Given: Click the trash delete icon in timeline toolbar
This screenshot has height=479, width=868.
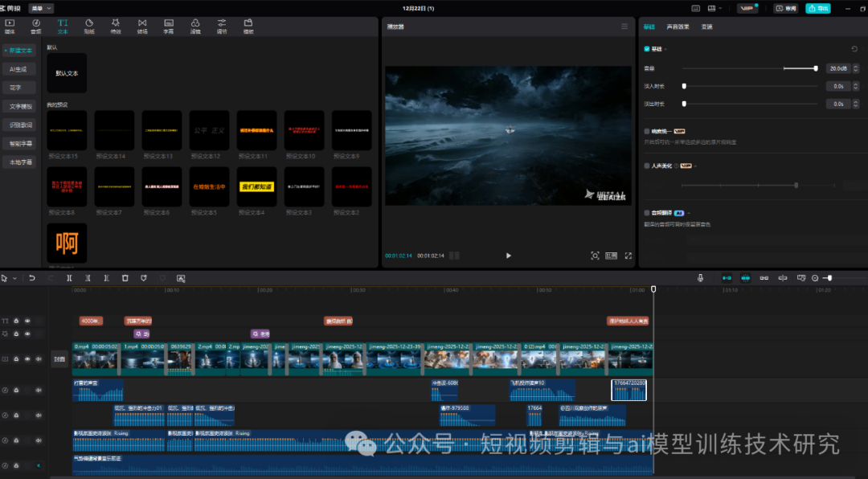Looking at the screenshot, I should [125, 278].
